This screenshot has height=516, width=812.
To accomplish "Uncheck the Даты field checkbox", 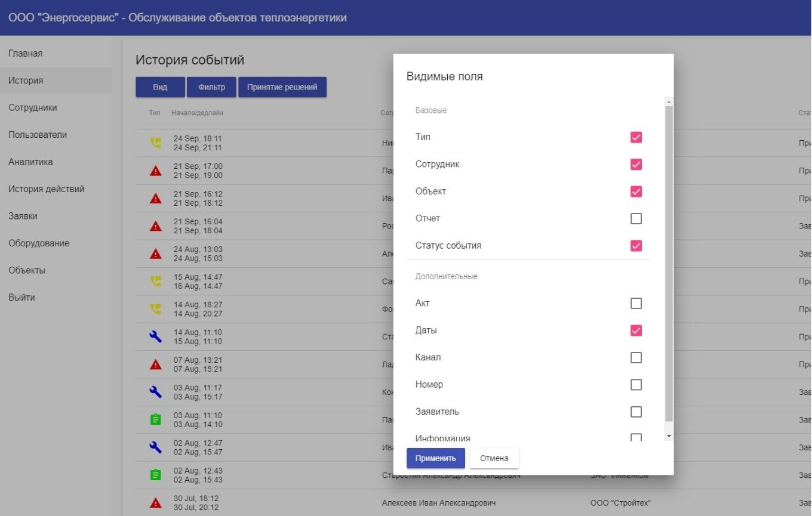I will pyautogui.click(x=636, y=330).
